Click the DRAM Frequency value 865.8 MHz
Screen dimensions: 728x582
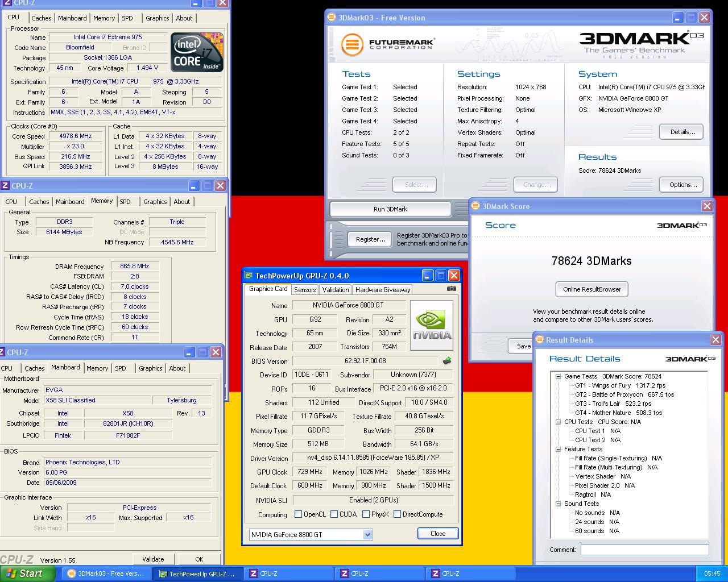[x=135, y=266]
